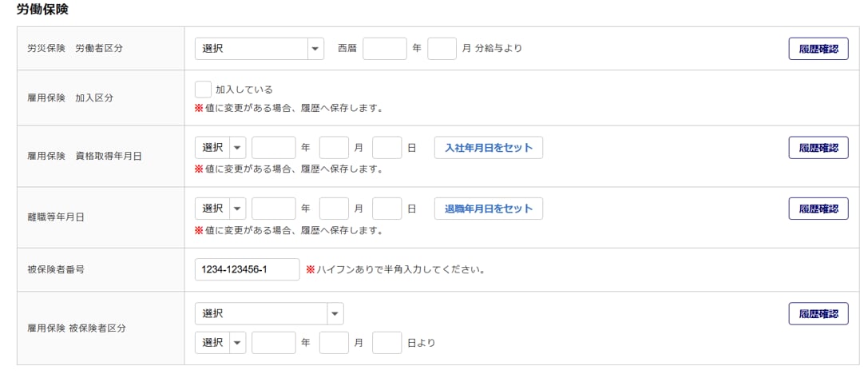Click the 入社年月日をセット button
This screenshot has height=374, width=868.
point(488,148)
